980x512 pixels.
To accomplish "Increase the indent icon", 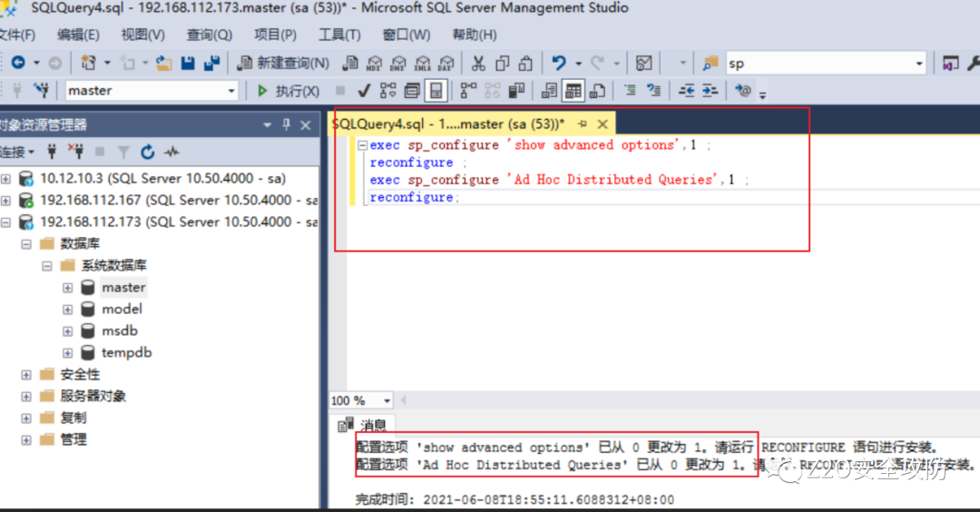I will click(710, 91).
